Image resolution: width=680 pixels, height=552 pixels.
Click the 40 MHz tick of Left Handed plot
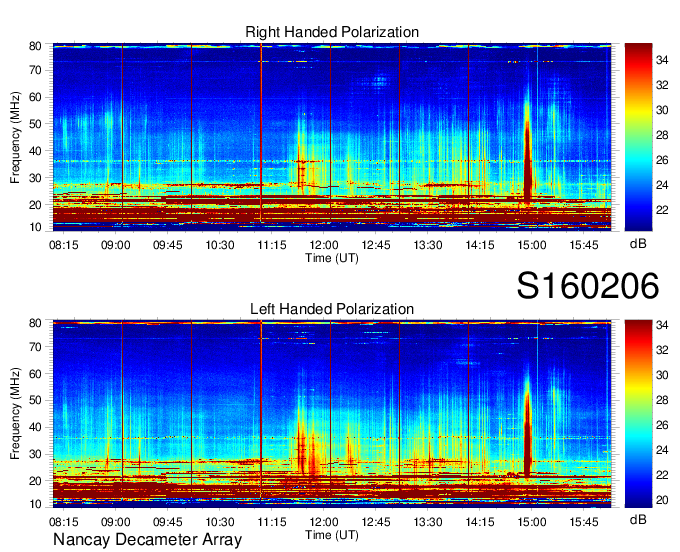35,427
